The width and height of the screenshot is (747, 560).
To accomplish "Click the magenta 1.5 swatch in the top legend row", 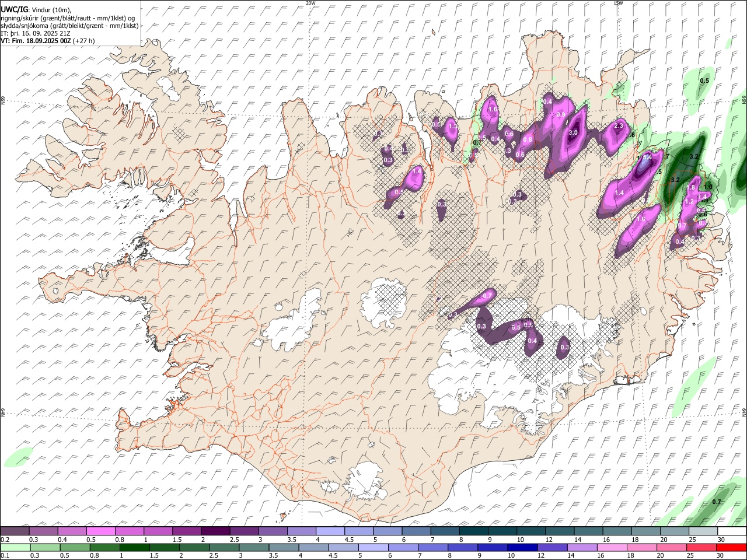I will (187, 531).
